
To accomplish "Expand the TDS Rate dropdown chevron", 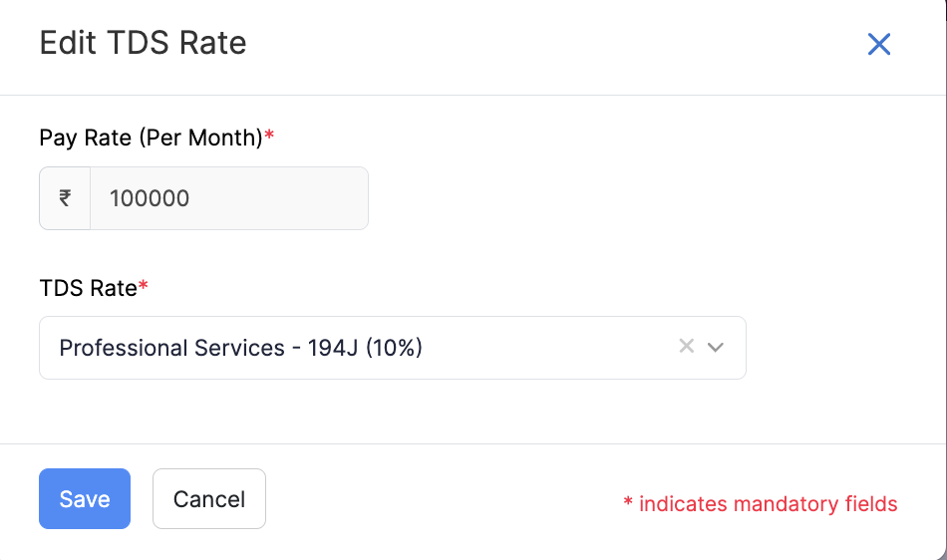I will point(715,348).
